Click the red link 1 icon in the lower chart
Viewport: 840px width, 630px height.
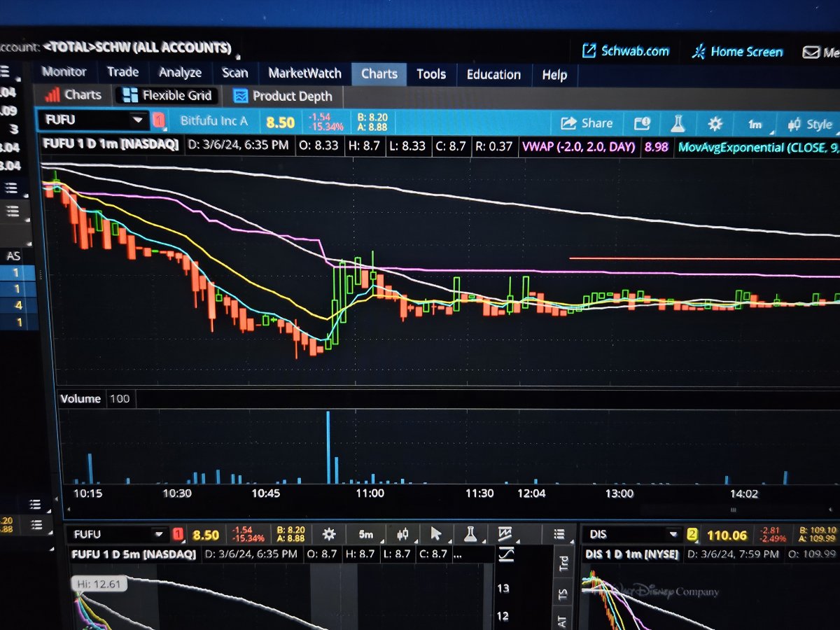(x=178, y=535)
